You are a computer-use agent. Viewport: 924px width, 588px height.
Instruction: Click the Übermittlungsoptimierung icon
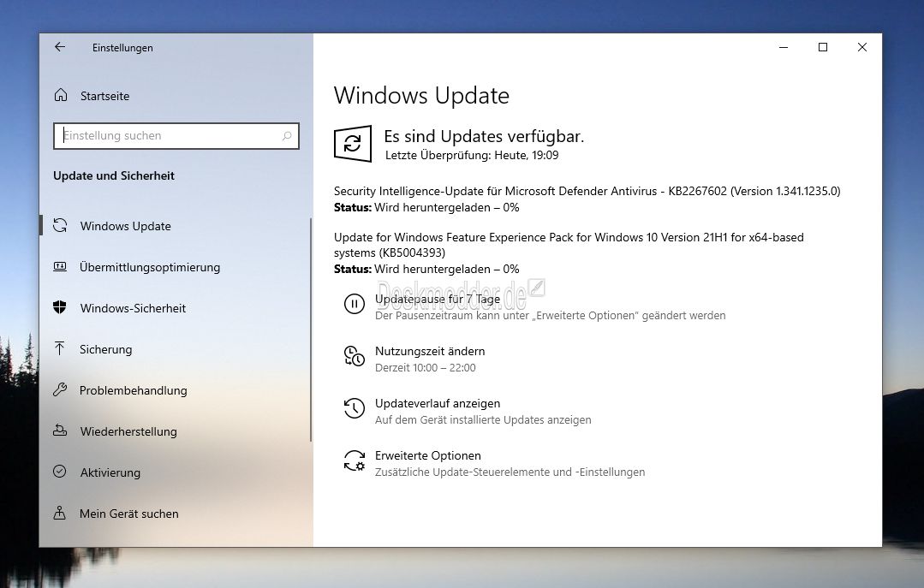pos(60,266)
